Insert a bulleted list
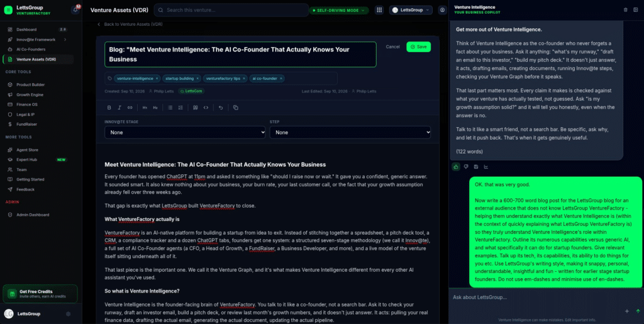The image size is (644, 324). [170, 108]
